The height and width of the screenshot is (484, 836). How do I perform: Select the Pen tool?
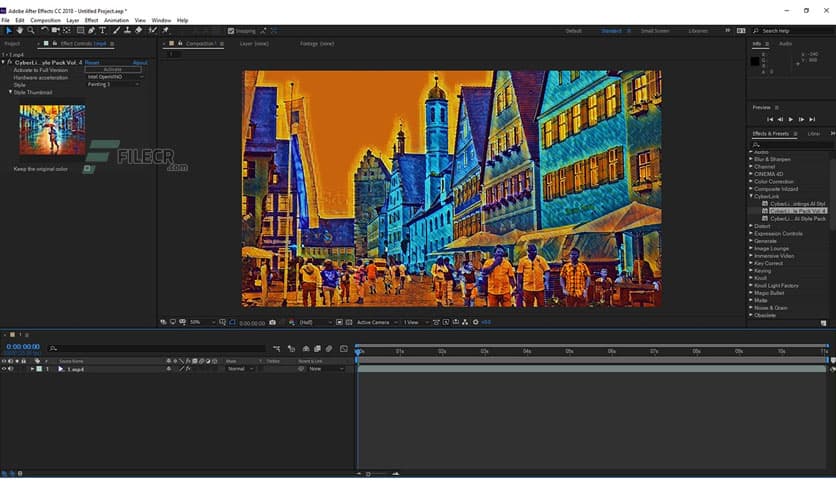[x=91, y=31]
